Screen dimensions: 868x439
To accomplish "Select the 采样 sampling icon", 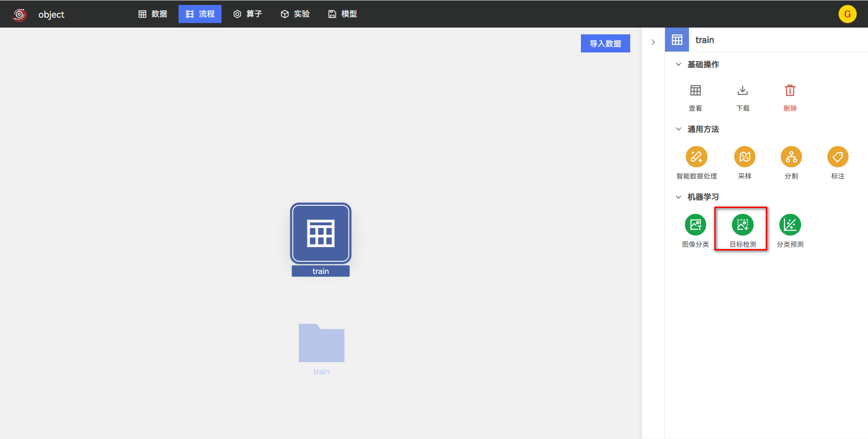I will (x=745, y=157).
